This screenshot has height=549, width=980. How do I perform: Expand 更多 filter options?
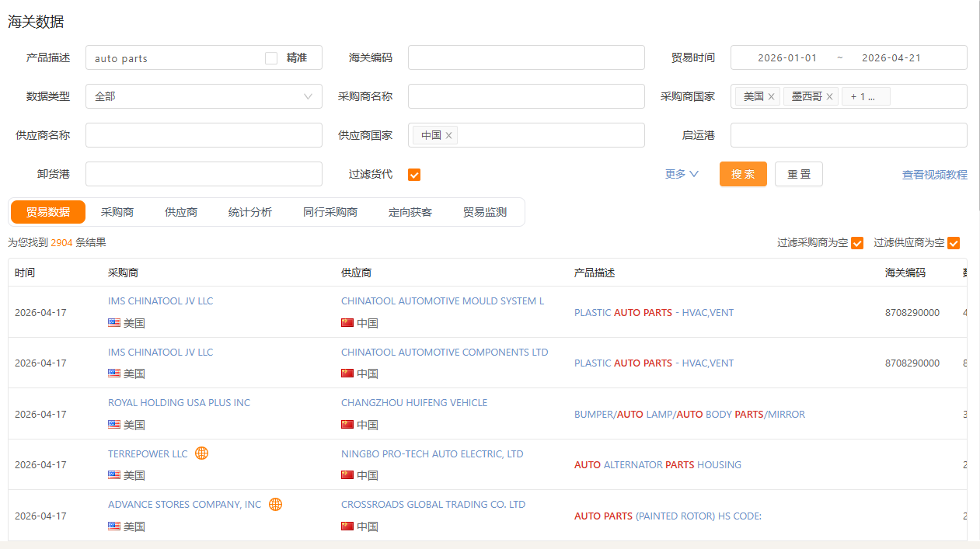coord(682,174)
